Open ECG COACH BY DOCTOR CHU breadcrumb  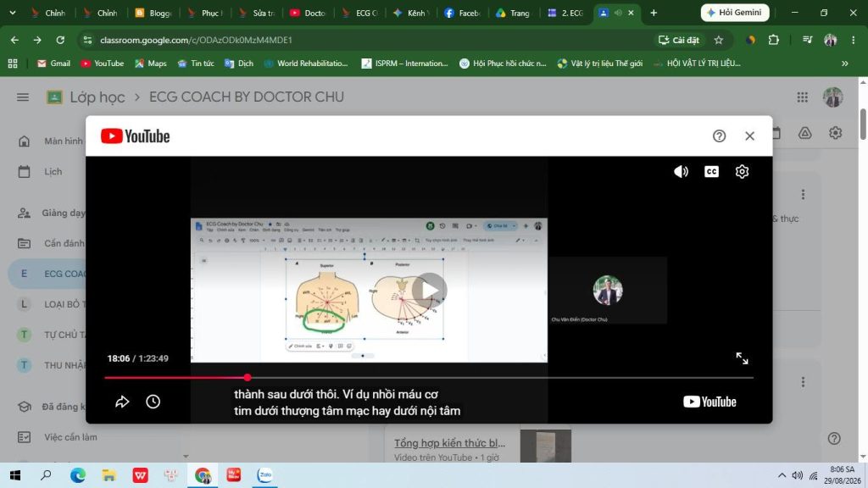[x=247, y=97]
